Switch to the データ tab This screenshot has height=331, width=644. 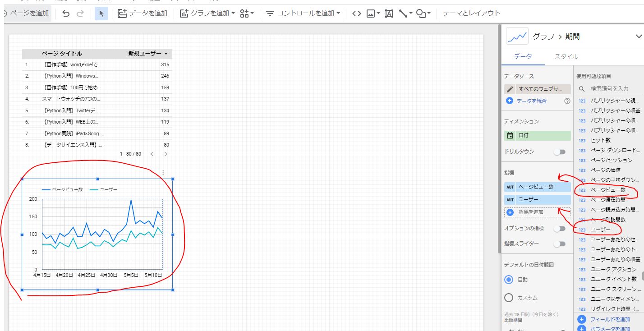click(523, 57)
